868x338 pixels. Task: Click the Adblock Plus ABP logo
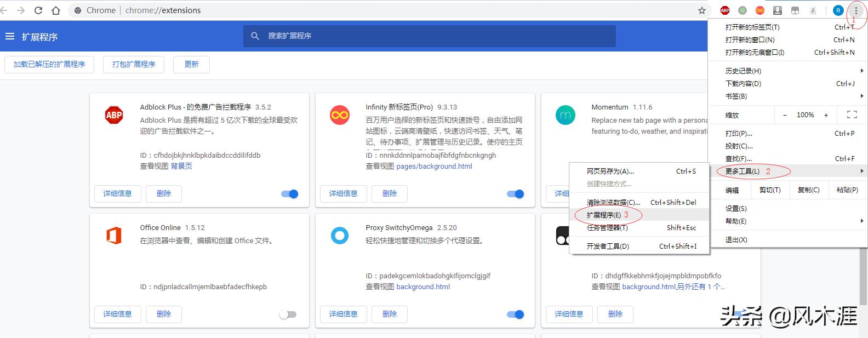(x=114, y=115)
